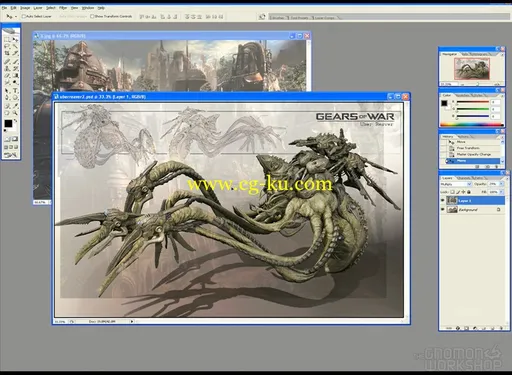Select the Type tool
This screenshot has height=375, width=512.
[15, 91]
